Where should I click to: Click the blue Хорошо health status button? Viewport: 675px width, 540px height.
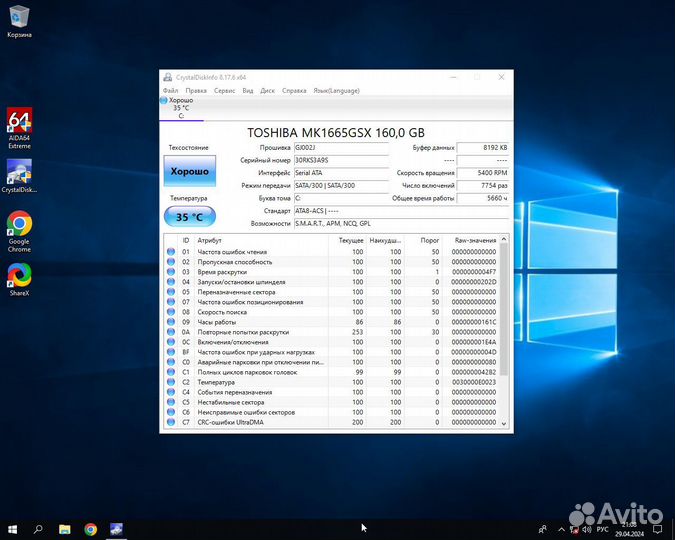189,171
